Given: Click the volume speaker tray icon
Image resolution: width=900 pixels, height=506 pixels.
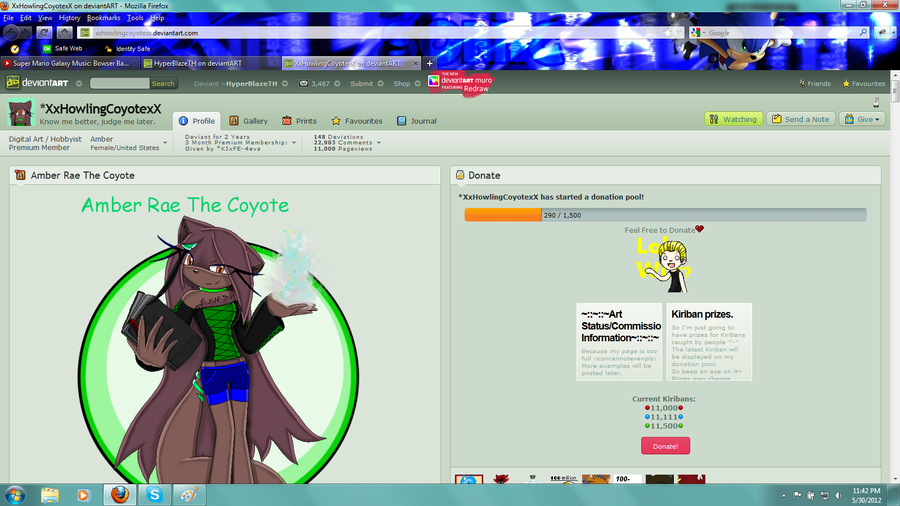Looking at the screenshot, I should [x=839, y=495].
